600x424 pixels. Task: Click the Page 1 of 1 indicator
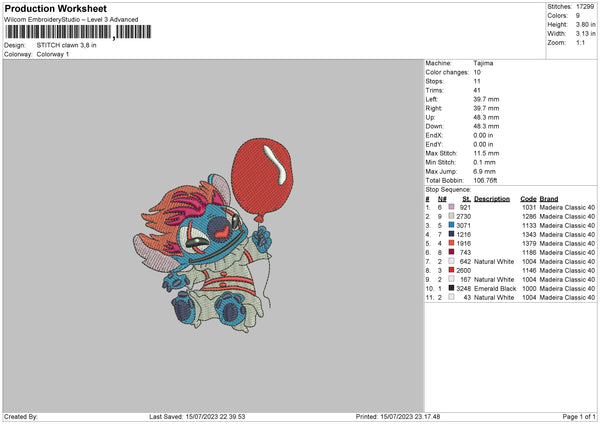[579, 417]
